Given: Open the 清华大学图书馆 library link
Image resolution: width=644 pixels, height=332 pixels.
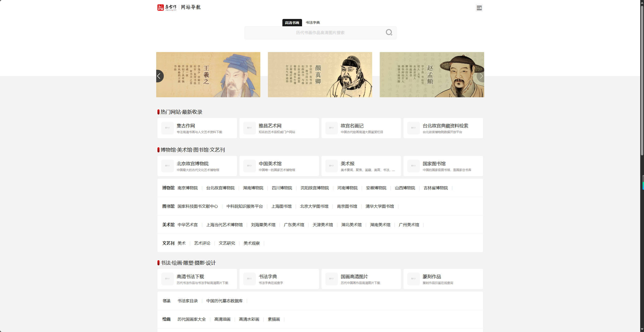Looking at the screenshot, I should click(380, 206).
